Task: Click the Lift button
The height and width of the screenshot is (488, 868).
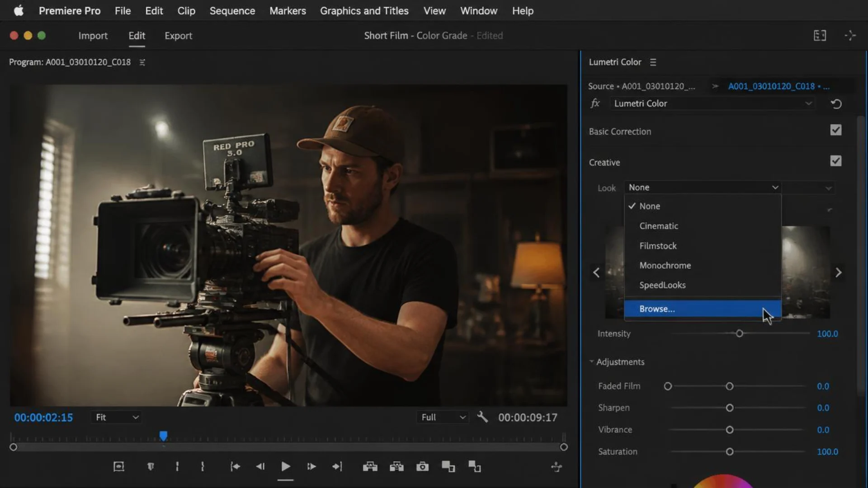Action: [370, 467]
